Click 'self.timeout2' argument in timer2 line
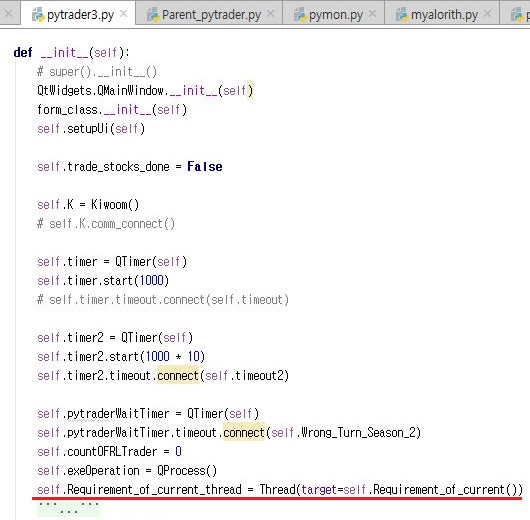The height and width of the screenshot is (520, 530). (x=244, y=376)
